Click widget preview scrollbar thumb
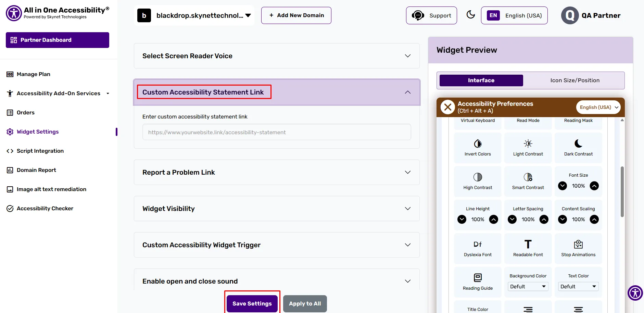This screenshot has height=313, width=644. pos(622,192)
